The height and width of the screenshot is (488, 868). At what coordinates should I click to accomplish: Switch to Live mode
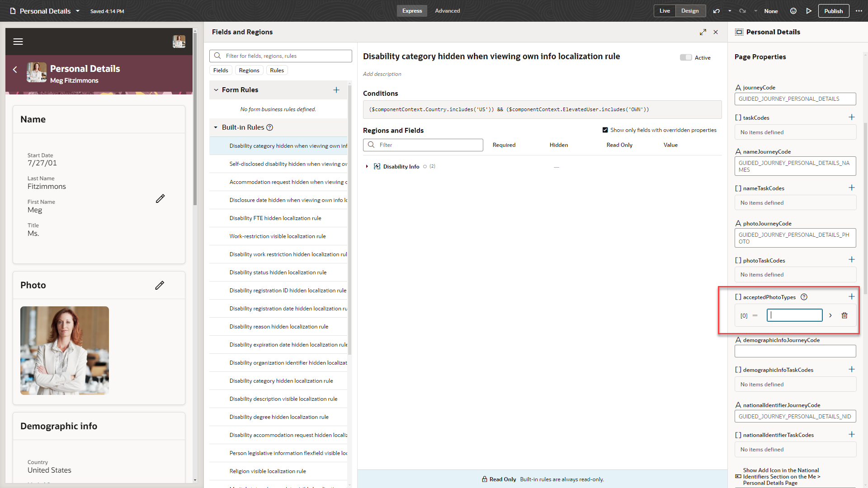(665, 11)
